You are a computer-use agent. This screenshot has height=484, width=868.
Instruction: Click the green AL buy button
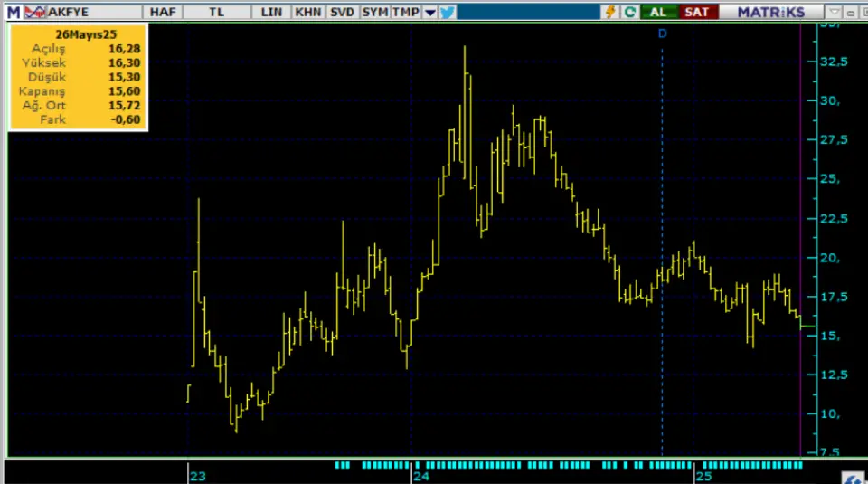coord(658,12)
